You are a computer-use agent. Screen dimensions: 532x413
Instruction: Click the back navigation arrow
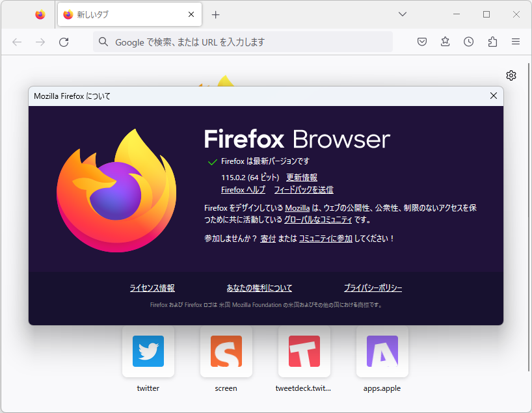pyautogui.click(x=17, y=42)
